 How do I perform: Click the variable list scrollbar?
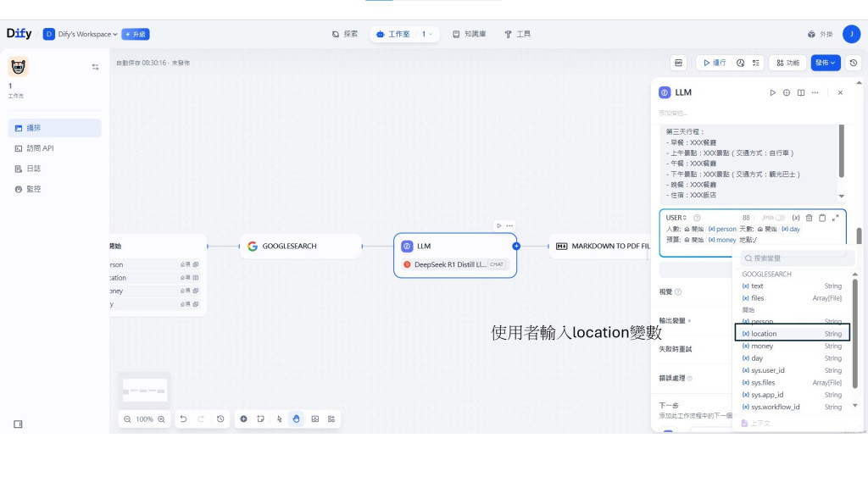click(854, 333)
